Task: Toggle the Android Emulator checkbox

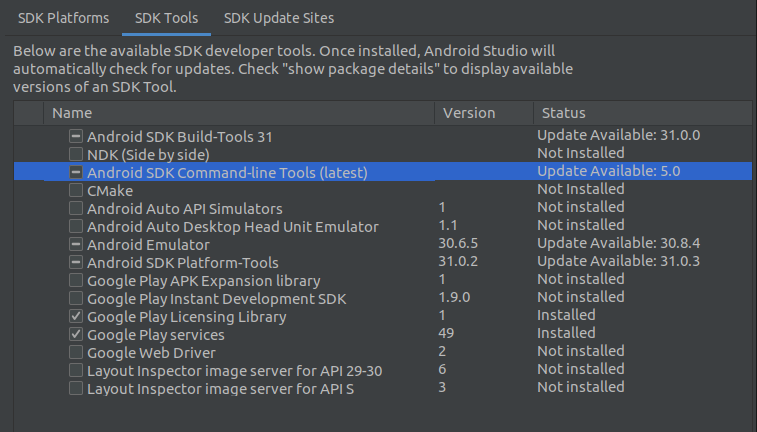Action: (76, 244)
